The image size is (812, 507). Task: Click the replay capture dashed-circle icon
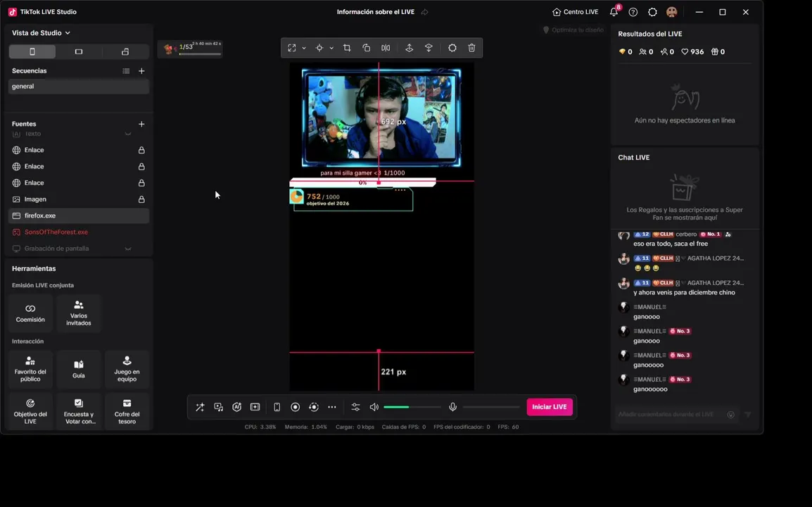click(314, 408)
